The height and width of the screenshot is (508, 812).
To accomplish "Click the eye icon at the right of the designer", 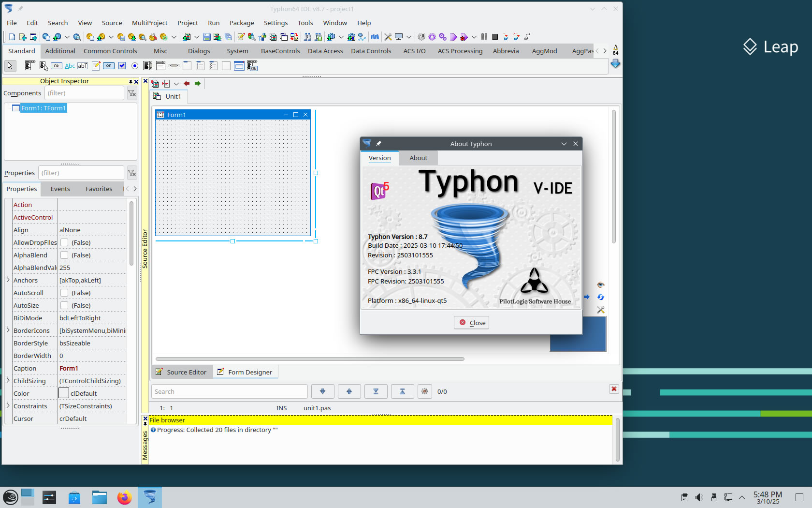I will click(601, 284).
